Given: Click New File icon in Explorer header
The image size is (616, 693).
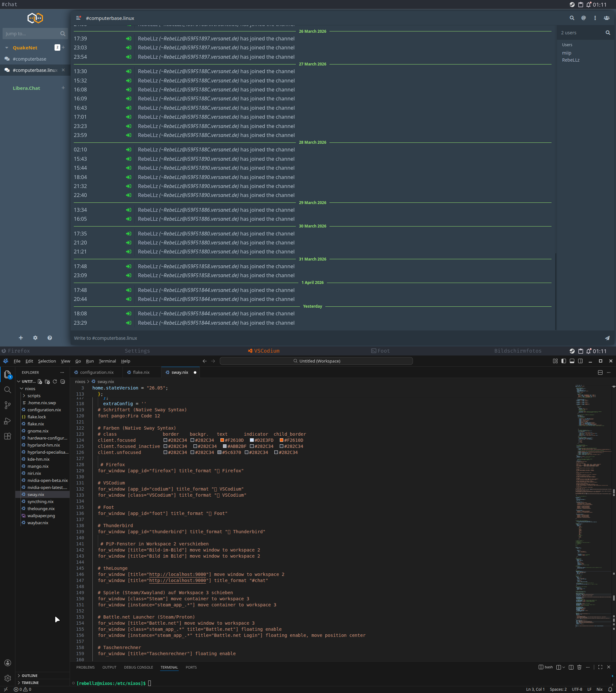Looking at the screenshot, I should pyautogui.click(x=40, y=381).
